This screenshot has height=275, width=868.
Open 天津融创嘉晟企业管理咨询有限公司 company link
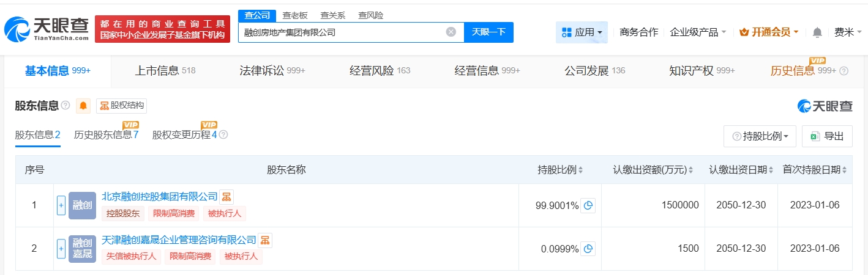click(179, 240)
